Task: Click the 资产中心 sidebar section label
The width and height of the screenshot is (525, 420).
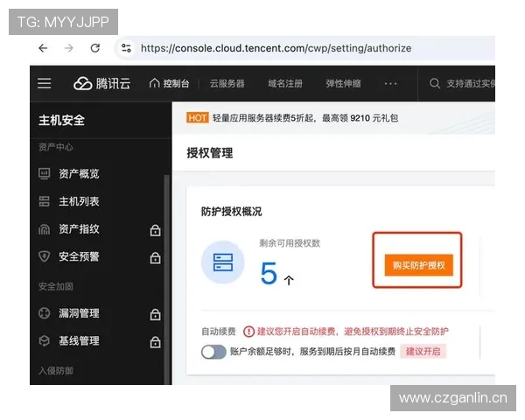Action: [56, 147]
